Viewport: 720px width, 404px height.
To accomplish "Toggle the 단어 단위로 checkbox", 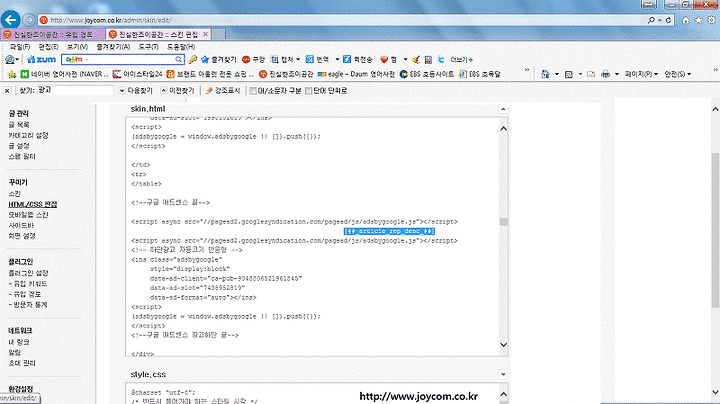I will coord(309,90).
